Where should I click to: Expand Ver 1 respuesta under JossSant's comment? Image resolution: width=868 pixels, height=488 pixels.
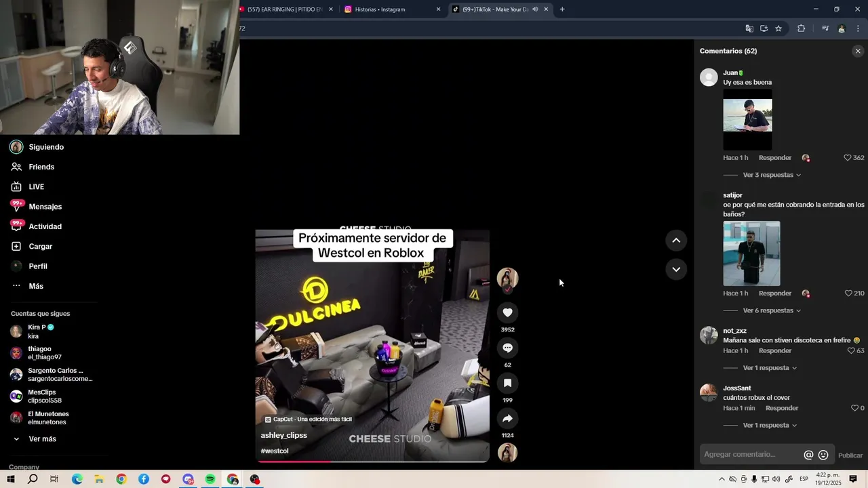point(770,426)
